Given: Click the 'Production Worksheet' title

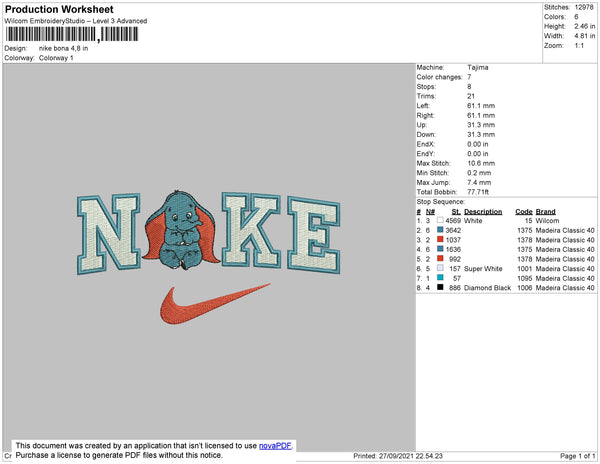Looking at the screenshot, I should pyautogui.click(x=59, y=9).
